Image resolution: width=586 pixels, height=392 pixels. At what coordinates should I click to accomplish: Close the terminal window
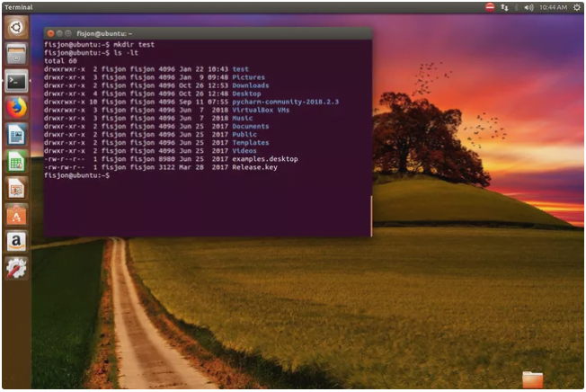coord(51,33)
